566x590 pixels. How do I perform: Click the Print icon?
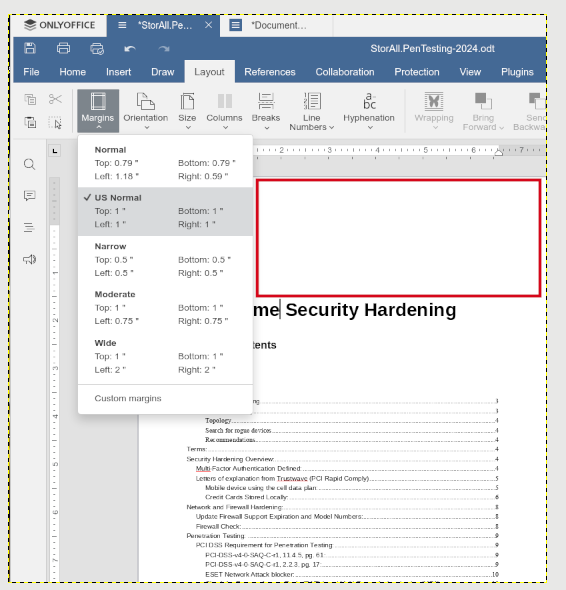pyautogui.click(x=63, y=49)
